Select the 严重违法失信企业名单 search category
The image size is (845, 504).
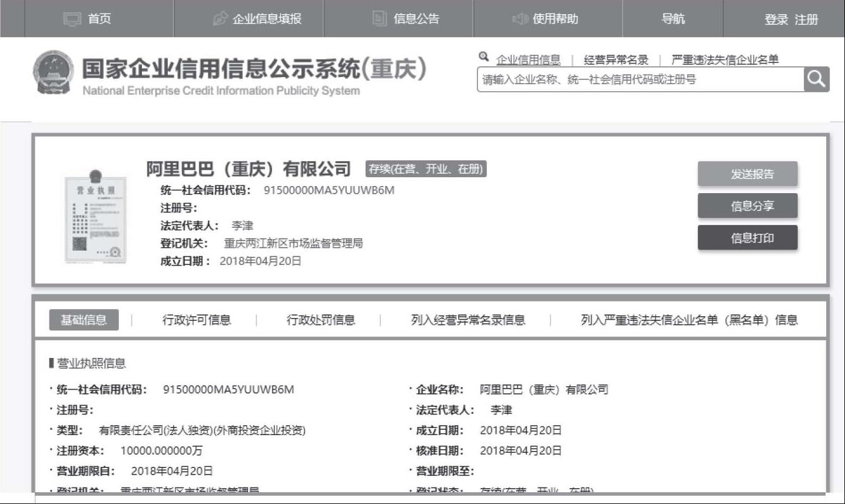pyautogui.click(x=725, y=59)
